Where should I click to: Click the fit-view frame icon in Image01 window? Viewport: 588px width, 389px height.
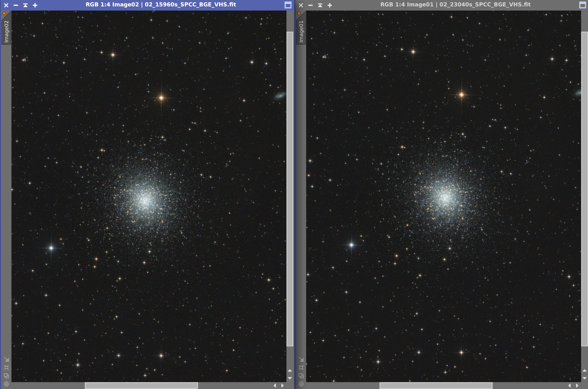(x=301, y=367)
